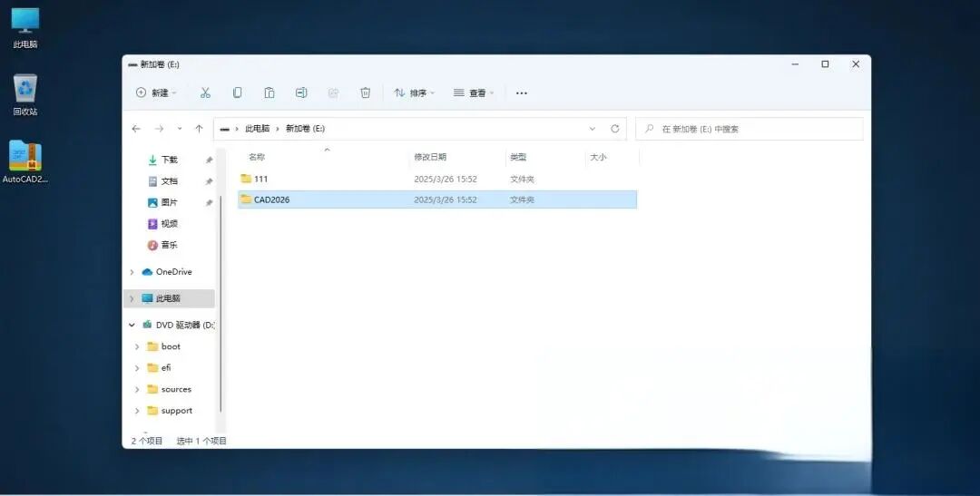Viewport: 980px width, 496px height.
Task: Sort by the 名称 column header
Action: [x=257, y=158]
